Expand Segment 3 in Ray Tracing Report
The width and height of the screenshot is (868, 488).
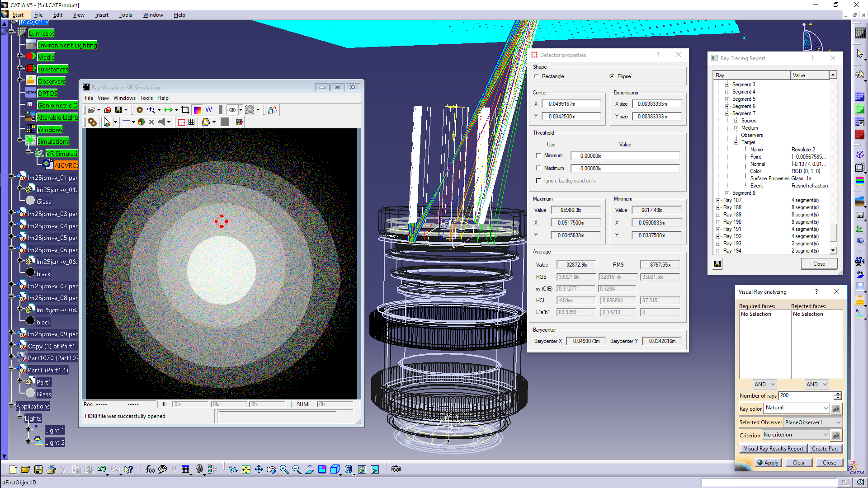coord(727,84)
